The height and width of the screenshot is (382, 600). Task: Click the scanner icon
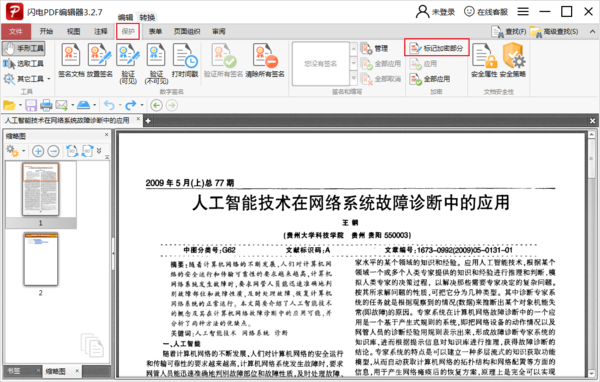[83, 105]
